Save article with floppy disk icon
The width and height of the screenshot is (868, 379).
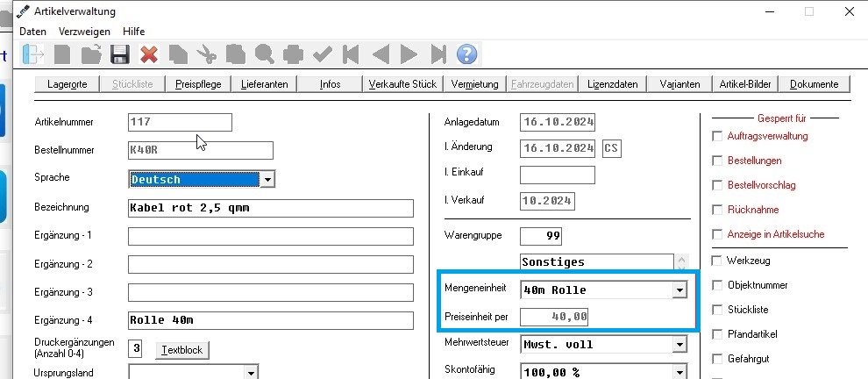119,54
